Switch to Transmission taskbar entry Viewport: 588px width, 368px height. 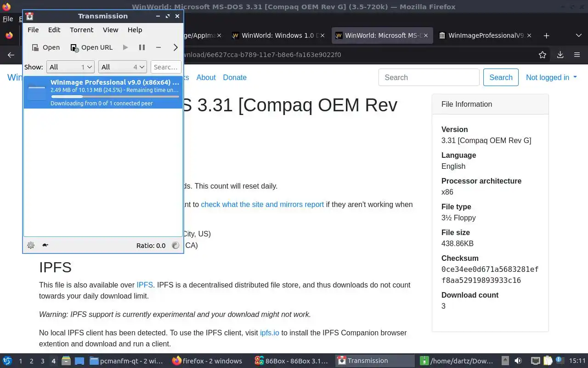[x=375, y=361]
